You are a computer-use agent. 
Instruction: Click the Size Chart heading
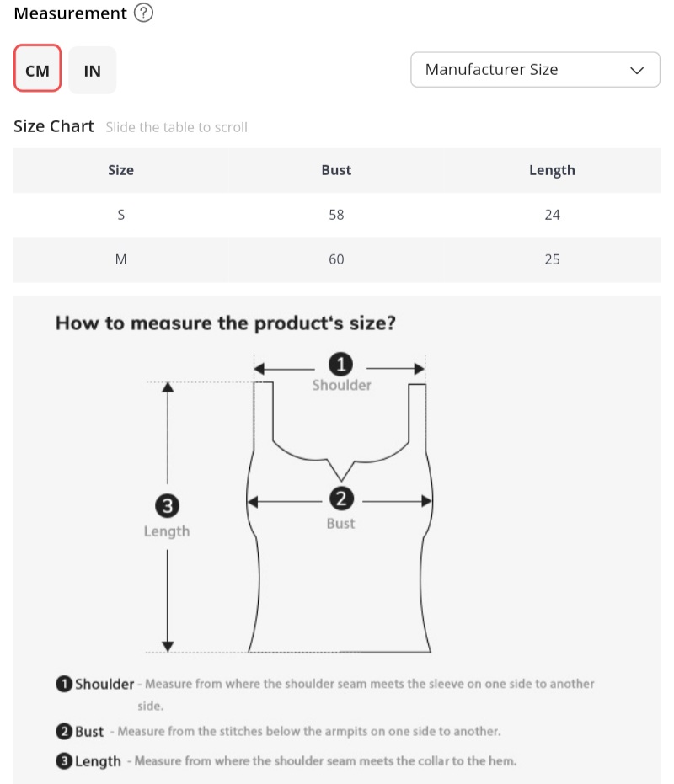point(54,126)
